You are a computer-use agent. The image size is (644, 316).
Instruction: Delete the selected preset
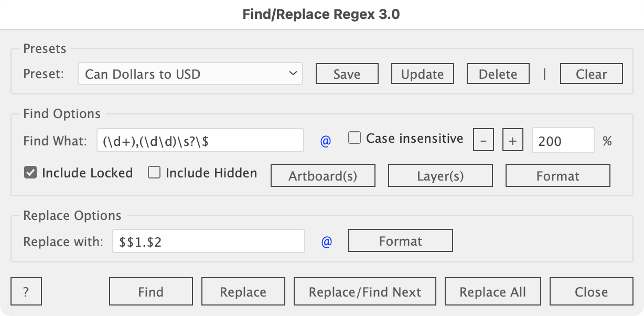click(498, 74)
